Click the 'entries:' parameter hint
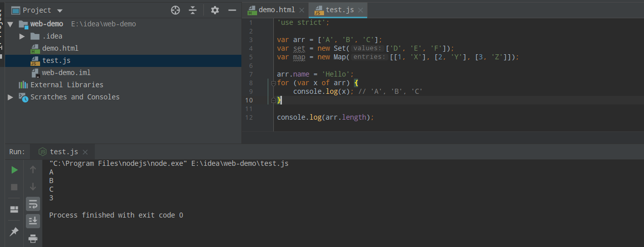This screenshot has width=644, height=247. click(370, 57)
